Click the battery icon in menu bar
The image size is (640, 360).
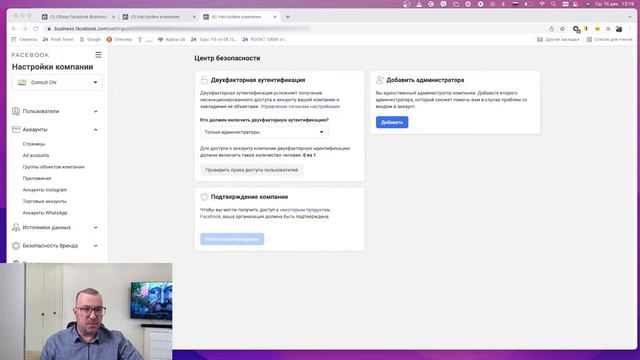pyautogui.click(x=529, y=4)
